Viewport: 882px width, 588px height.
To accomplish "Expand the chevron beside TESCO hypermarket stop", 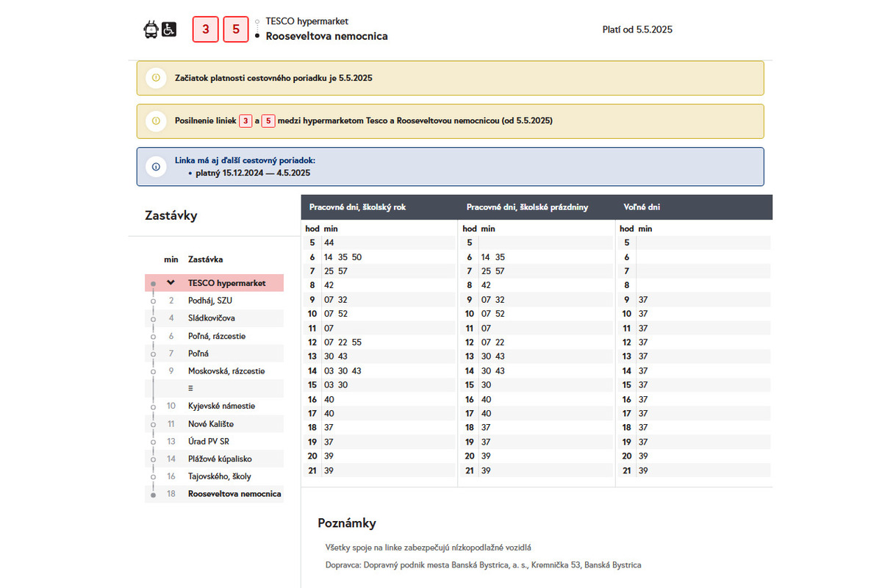I will (171, 283).
